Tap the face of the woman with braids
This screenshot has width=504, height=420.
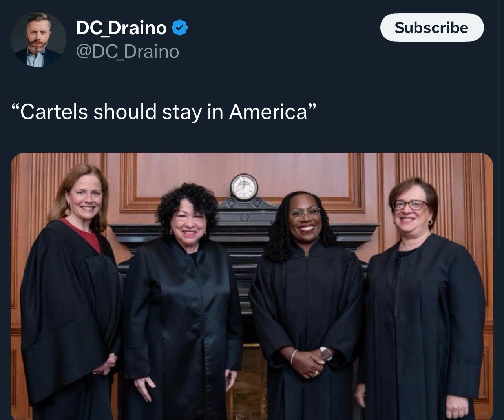click(305, 218)
